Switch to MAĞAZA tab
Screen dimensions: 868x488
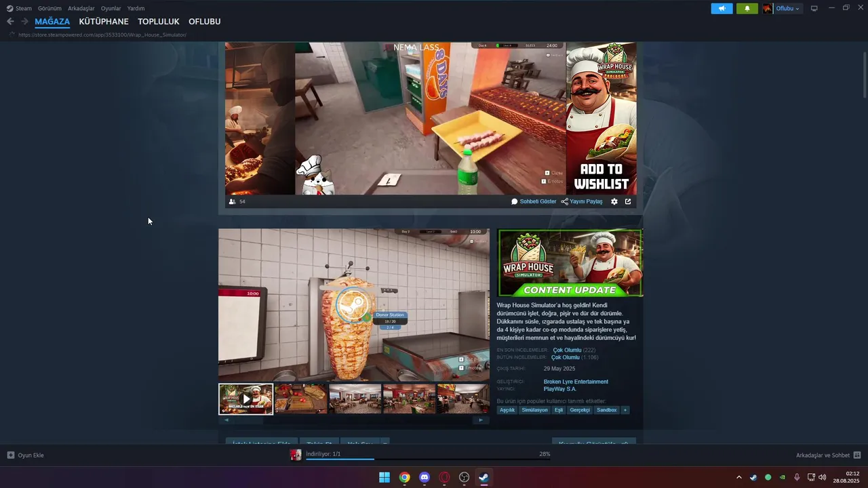coord(52,22)
